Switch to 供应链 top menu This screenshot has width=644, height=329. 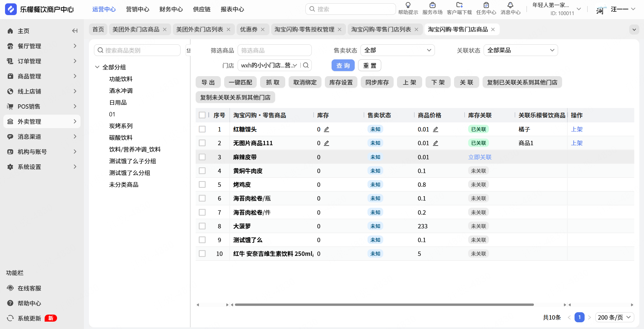pyautogui.click(x=202, y=9)
